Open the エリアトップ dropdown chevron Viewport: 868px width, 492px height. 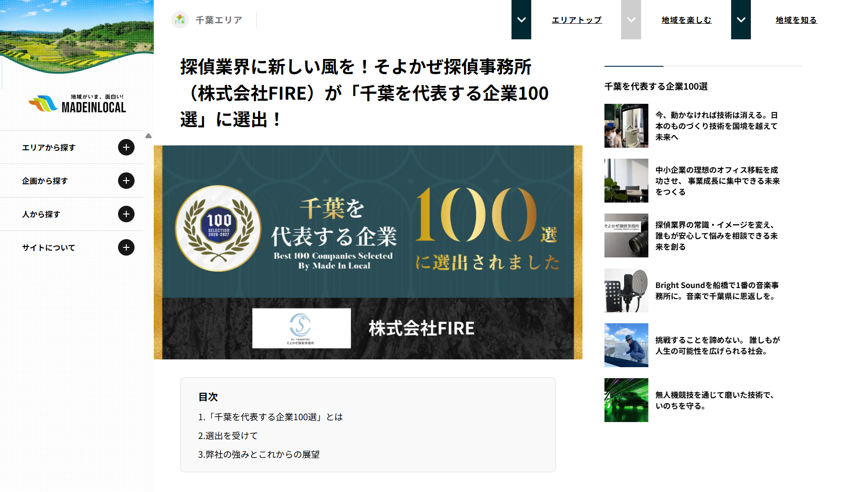521,20
